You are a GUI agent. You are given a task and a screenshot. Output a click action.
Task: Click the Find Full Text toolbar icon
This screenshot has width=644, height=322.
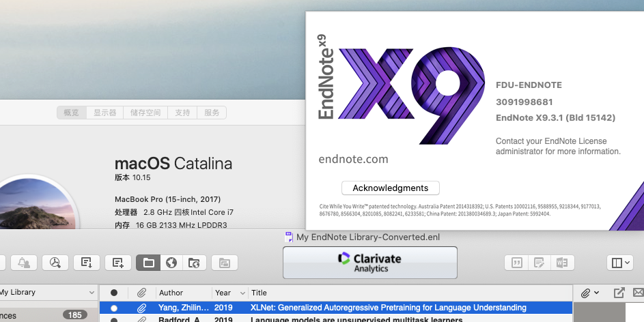coord(55,263)
